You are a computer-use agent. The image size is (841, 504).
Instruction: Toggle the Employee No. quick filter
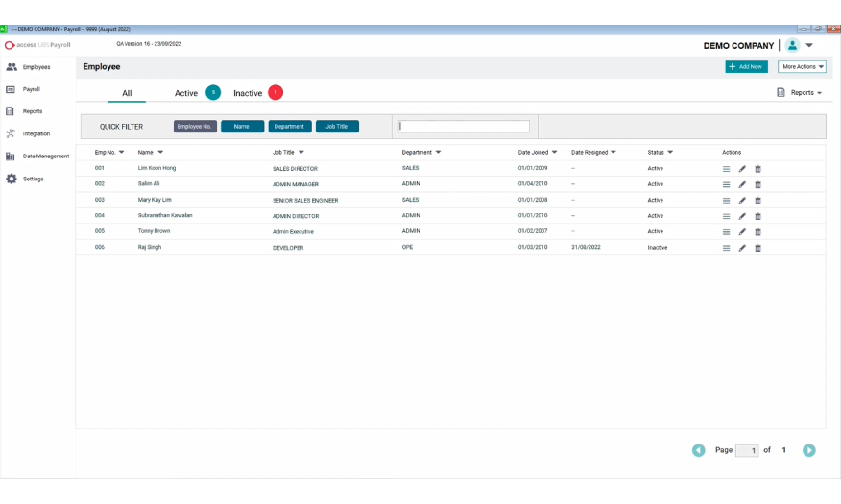(195, 127)
